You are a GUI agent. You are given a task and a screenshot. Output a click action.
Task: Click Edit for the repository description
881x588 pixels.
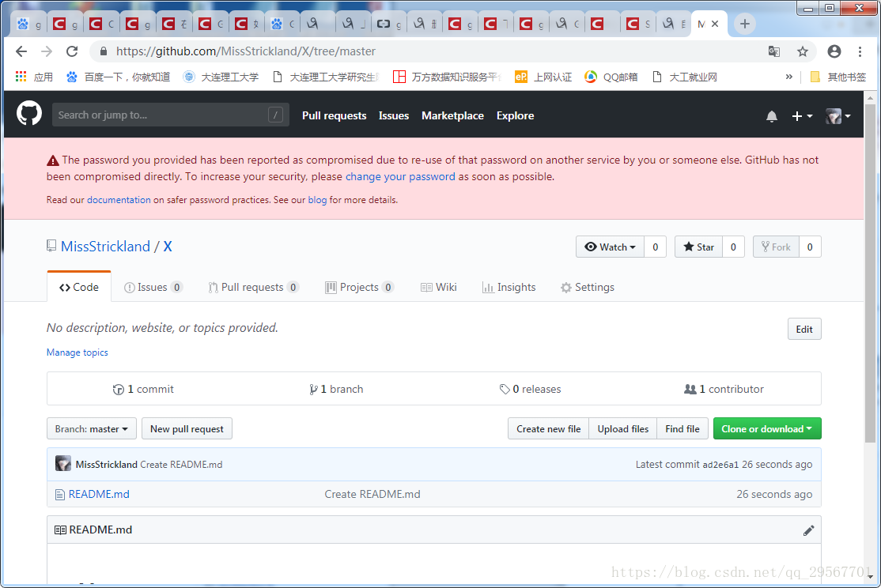[804, 329]
